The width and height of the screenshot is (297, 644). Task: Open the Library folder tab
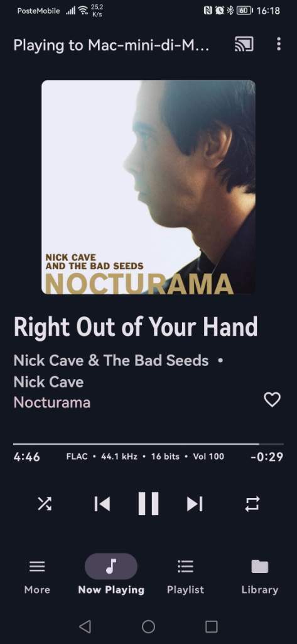[260, 578]
